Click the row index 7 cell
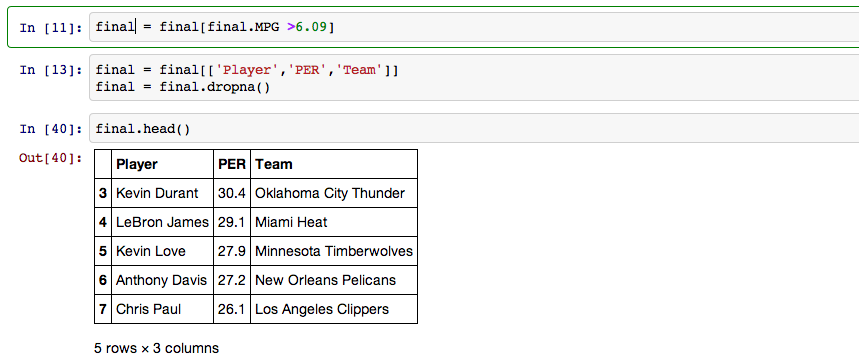859x364 pixels. pyautogui.click(x=103, y=309)
